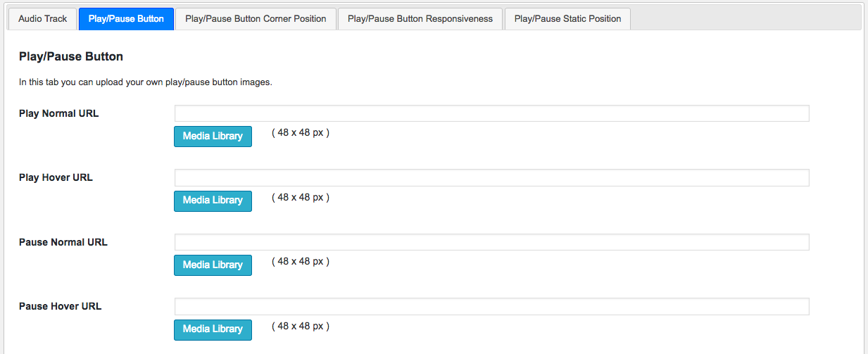Go to Play/Pause Button Responsiveness tab
The height and width of the screenshot is (354, 868).
tap(420, 19)
